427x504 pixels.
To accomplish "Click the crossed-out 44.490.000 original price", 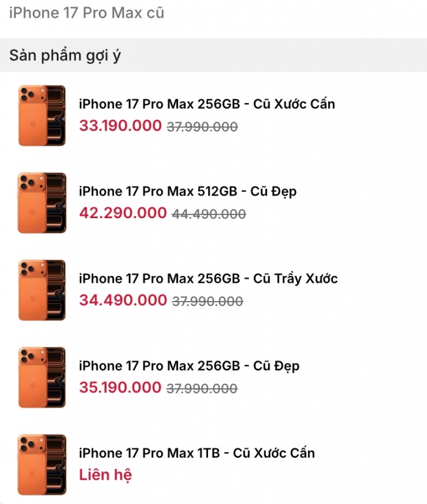I will [209, 214].
